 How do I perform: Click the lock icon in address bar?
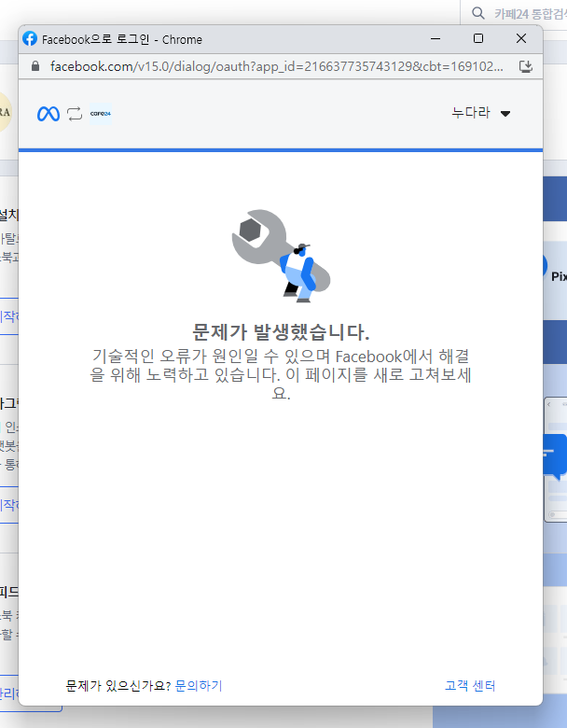(x=35, y=66)
